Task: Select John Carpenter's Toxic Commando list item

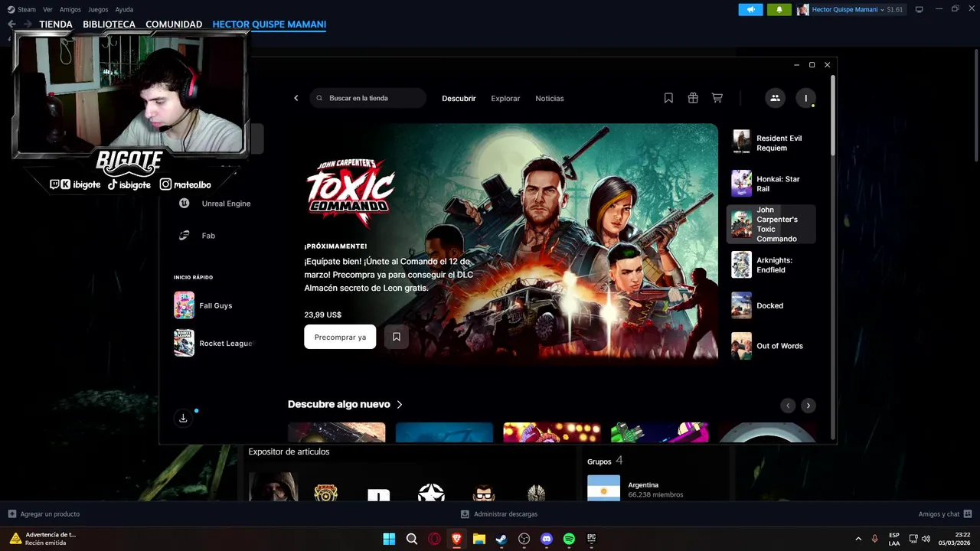Action: pos(771,224)
